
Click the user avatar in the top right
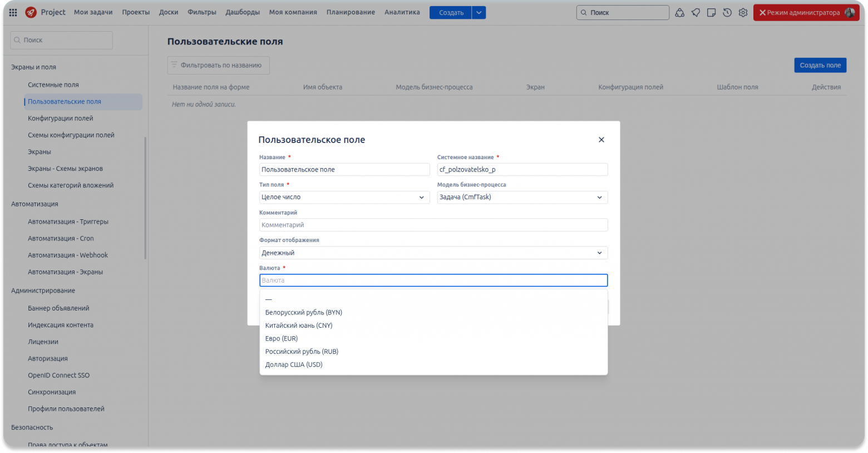(850, 12)
